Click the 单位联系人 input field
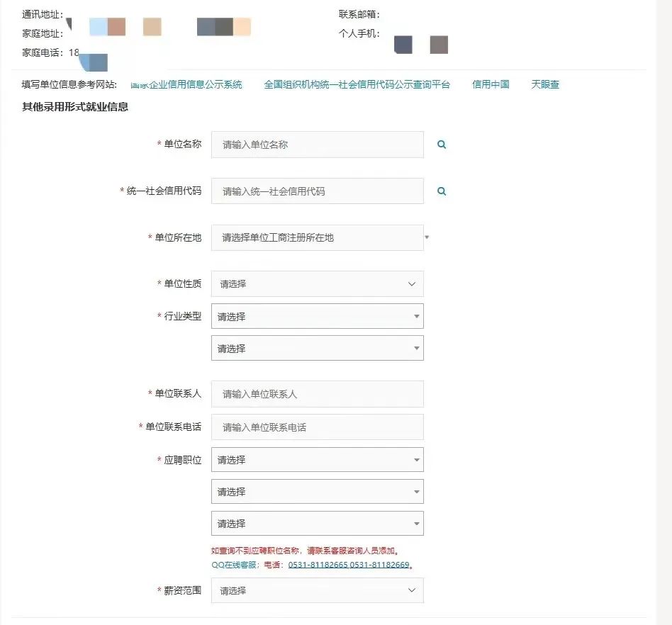The image size is (672, 625). tap(317, 394)
